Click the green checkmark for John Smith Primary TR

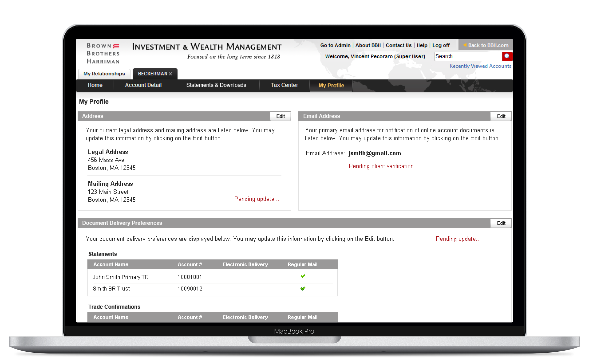click(x=303, y=276)
